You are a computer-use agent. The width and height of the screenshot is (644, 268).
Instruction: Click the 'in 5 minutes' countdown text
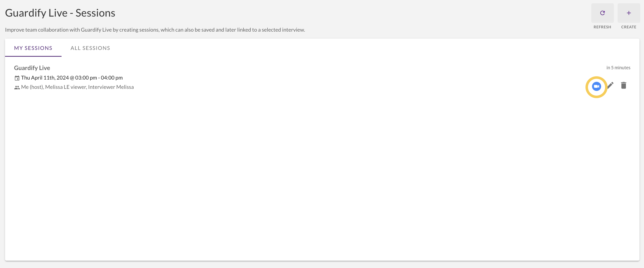click(618, 68)
